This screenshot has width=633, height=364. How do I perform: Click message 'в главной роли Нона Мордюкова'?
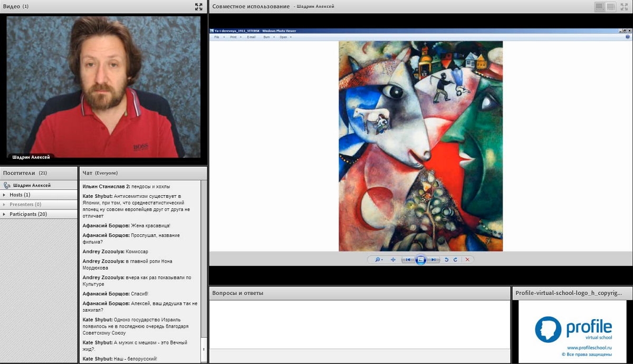pyautogui.click(x=128, y=264)
